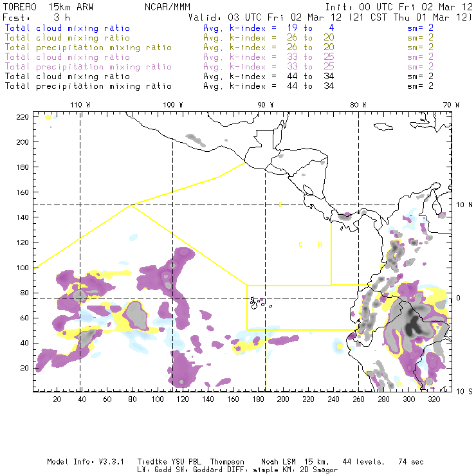Image resolution: width=476 pixels, height=476 pixels.
Task: Click the "44 levels," text in model info
Action: click(363, 462)
